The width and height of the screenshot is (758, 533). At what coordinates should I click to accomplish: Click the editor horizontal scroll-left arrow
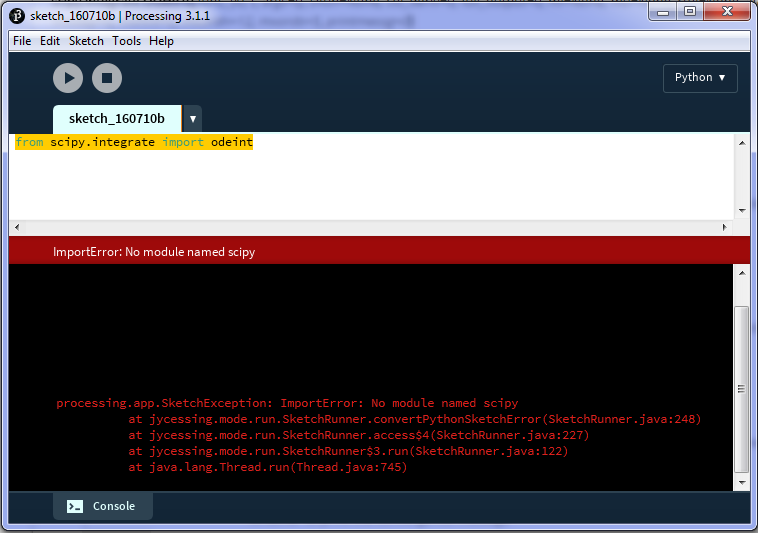pos(17,227)
